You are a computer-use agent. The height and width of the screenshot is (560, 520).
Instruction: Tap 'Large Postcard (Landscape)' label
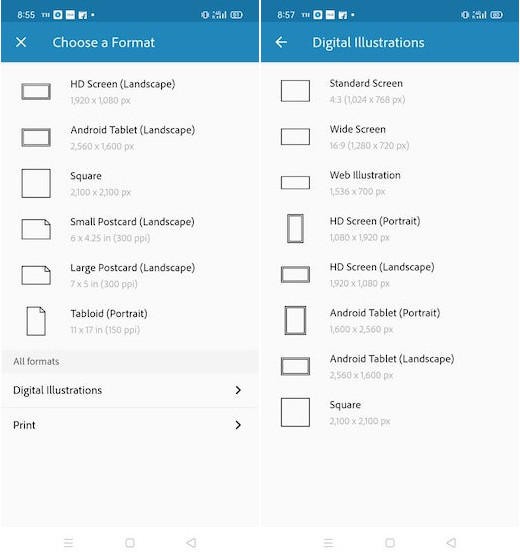tap(132, 268)
